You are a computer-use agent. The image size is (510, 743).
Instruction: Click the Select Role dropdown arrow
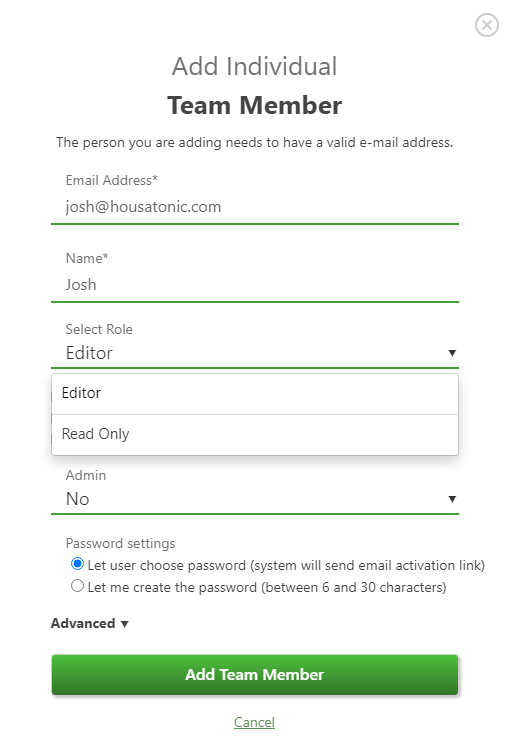[452, 353]
